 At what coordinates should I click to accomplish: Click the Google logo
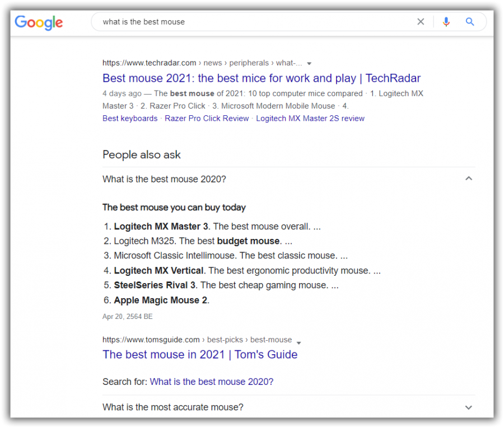point(39,22)
